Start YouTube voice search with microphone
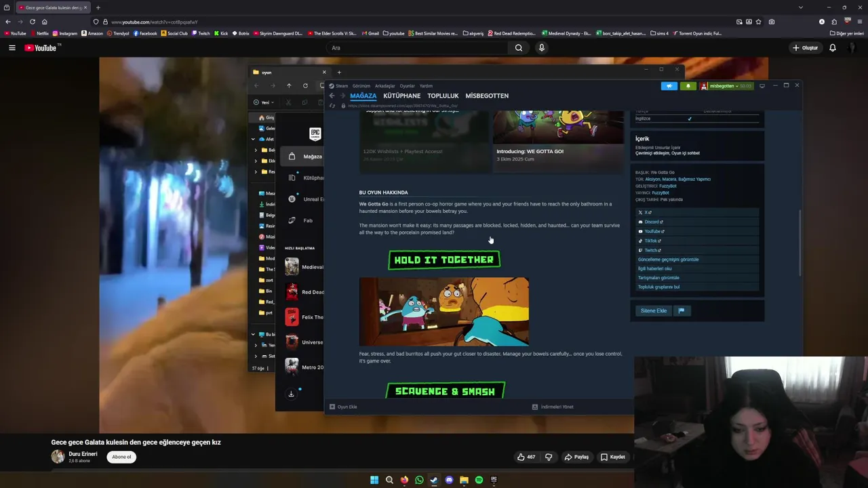The width and height of the screenshot is (868, 488). point(541,47)
